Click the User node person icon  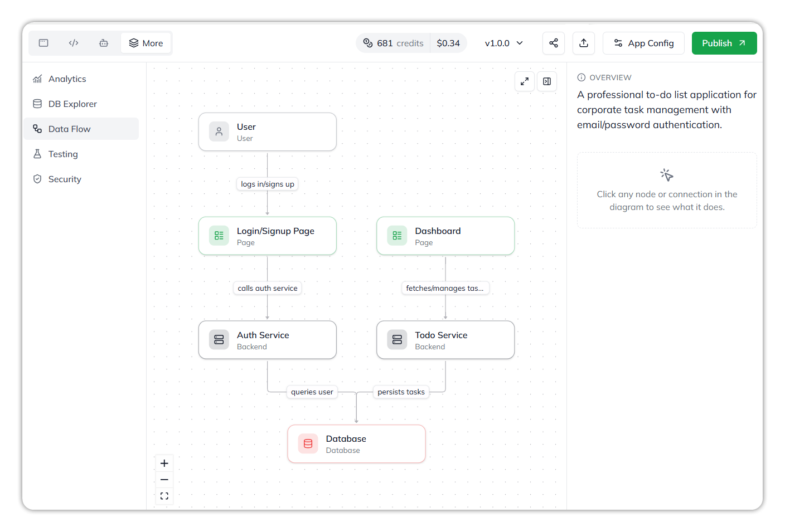(x=219, y=132)
